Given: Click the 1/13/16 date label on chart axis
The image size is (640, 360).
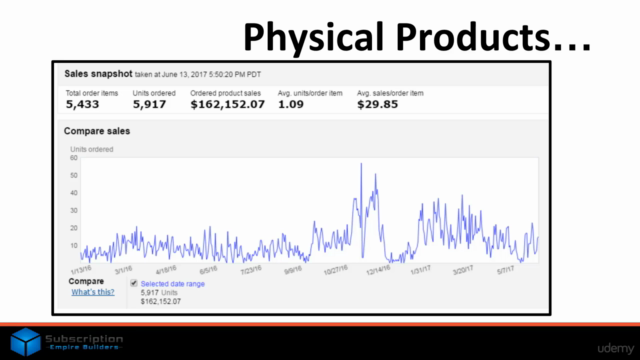Looking at the screenshot, I should point(81,270).
